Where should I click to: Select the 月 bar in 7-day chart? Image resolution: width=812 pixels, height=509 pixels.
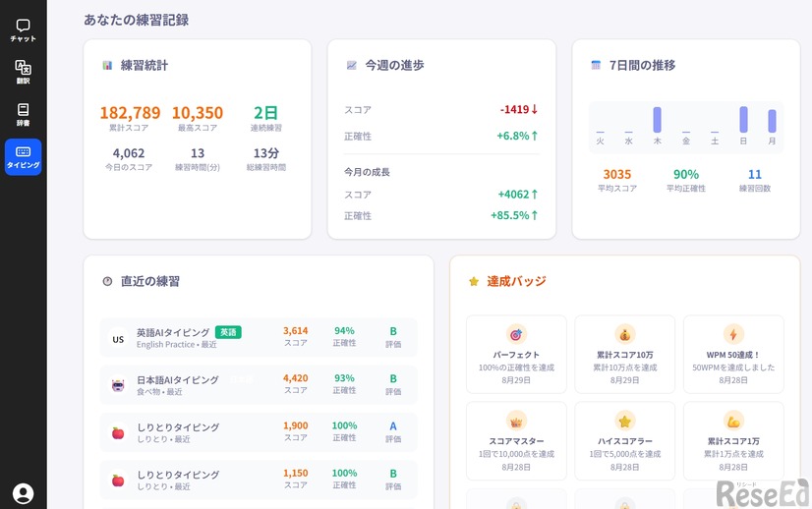[x=772, y=121]
